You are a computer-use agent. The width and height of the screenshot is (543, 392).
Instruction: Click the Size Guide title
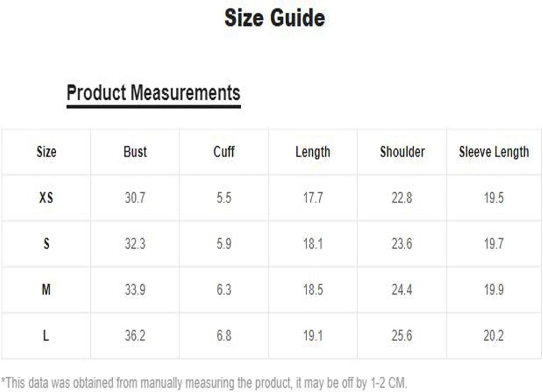275,18
